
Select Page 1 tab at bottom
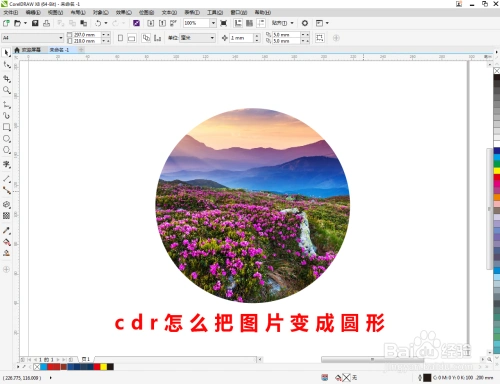86,359
